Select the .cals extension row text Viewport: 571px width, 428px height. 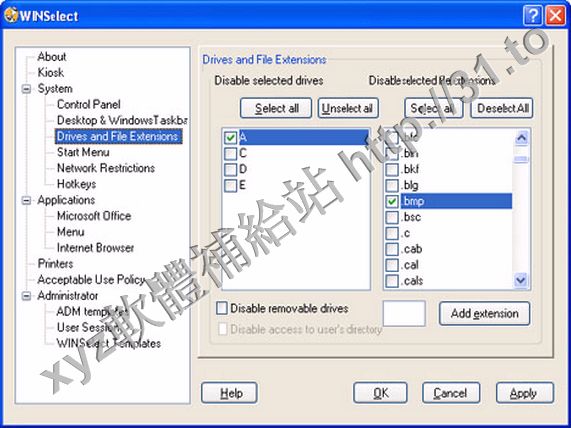pos(413,281)
